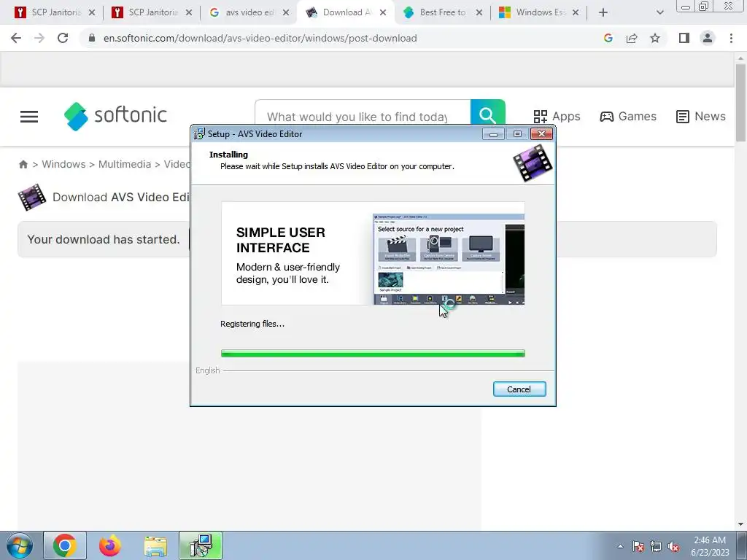
Task: Switch to Best Free to tab
Action: point(443,12)
